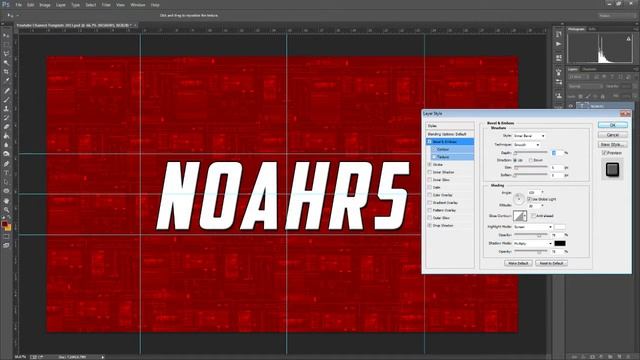Select the Quick Selection tool

pos(6,63)
